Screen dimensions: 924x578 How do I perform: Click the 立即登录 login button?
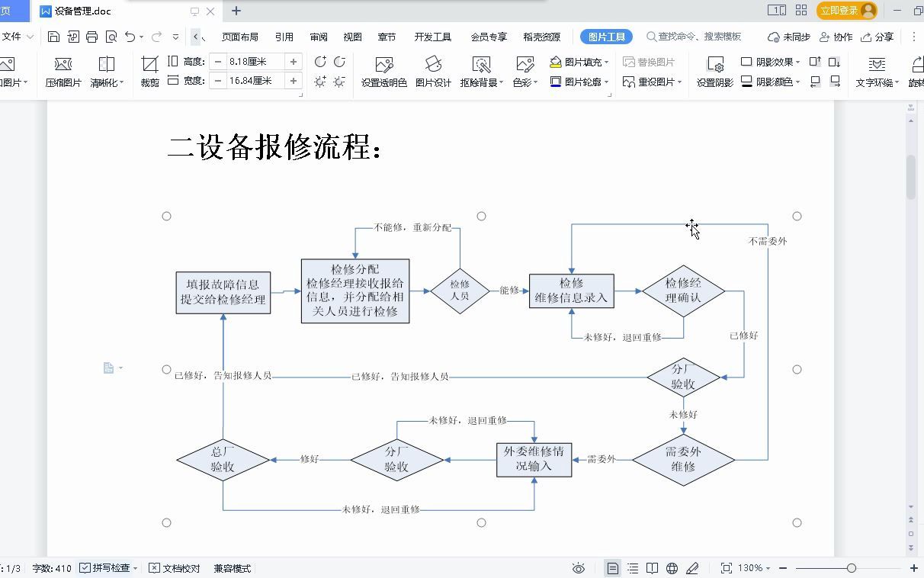tap(847, 11)
